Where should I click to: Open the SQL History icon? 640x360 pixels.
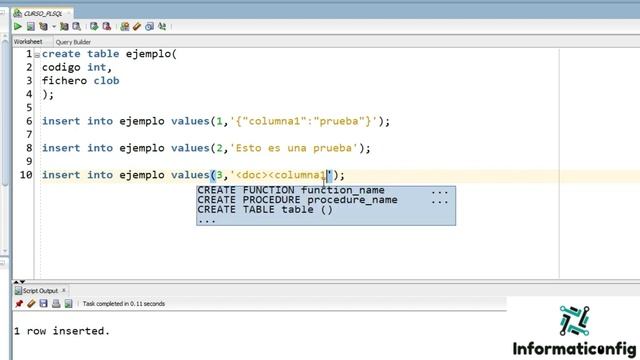pos(149,27)
